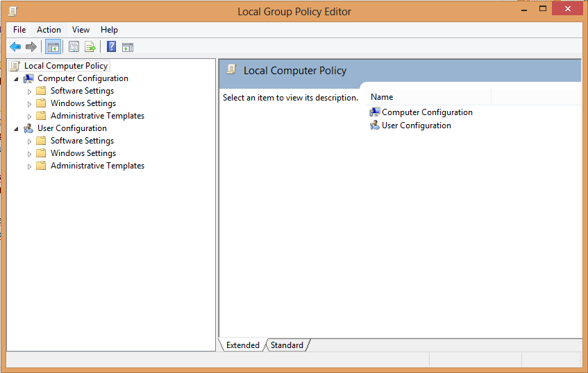Switch to the Standard tab
The width and height of the screenshot is (588, 373).
(287, 345)
